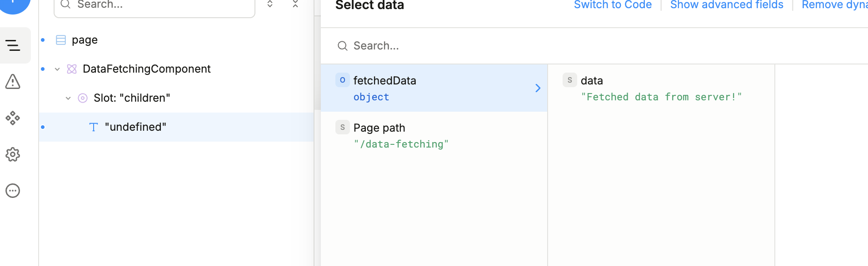Select the "undefined" text element
The image size is (868, 266).
(x=135, y=127)
